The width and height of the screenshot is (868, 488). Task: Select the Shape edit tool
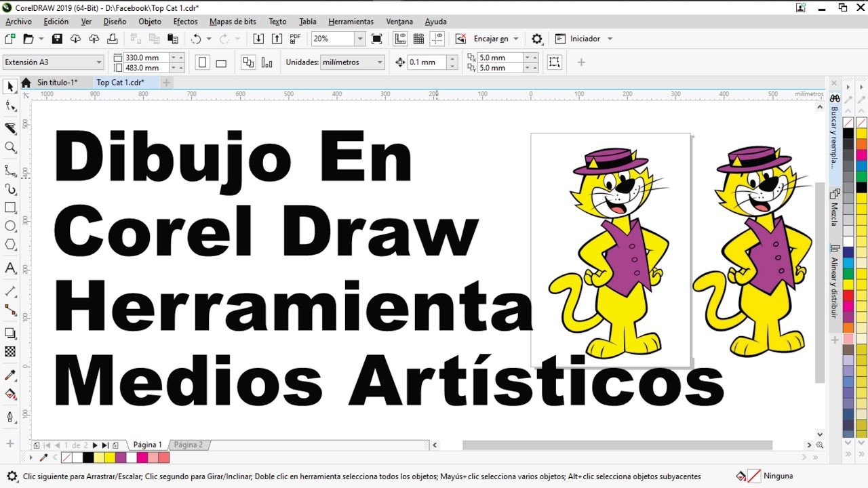click(10, 106)
